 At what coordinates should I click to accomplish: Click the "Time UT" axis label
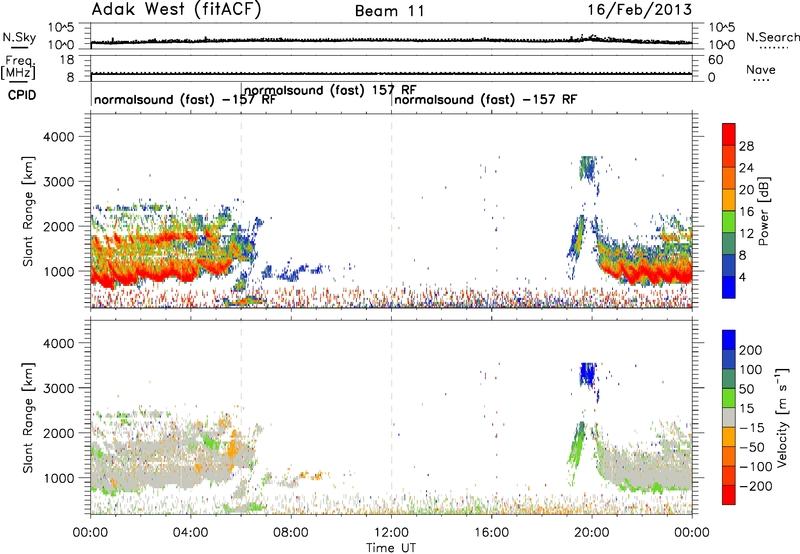tap(391, 548)
